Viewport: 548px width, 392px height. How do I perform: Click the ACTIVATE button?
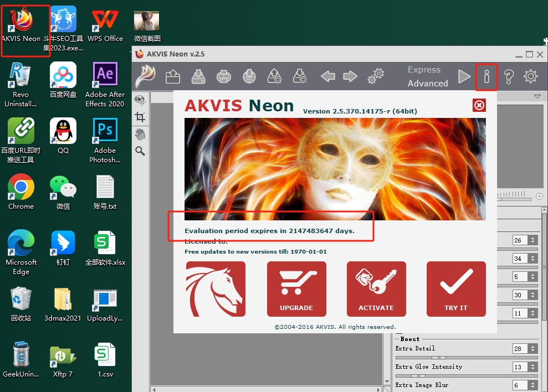376,289
